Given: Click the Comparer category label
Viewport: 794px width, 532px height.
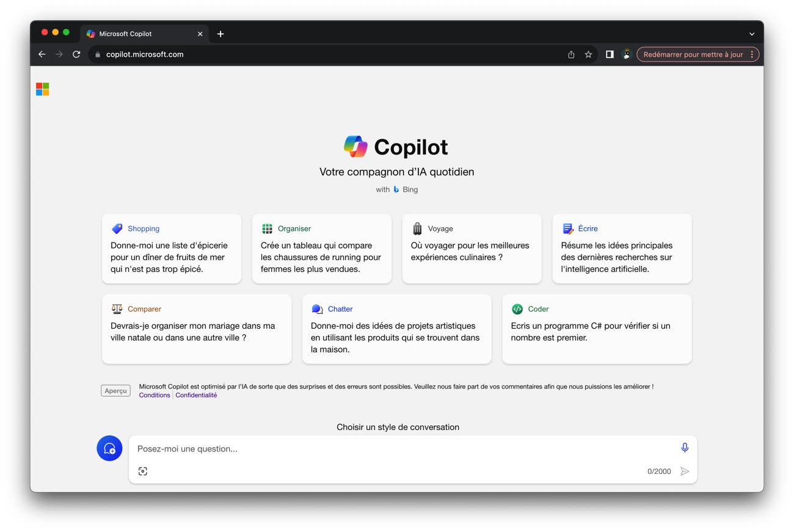Looking at the screenshot, I should coord(145,309).
